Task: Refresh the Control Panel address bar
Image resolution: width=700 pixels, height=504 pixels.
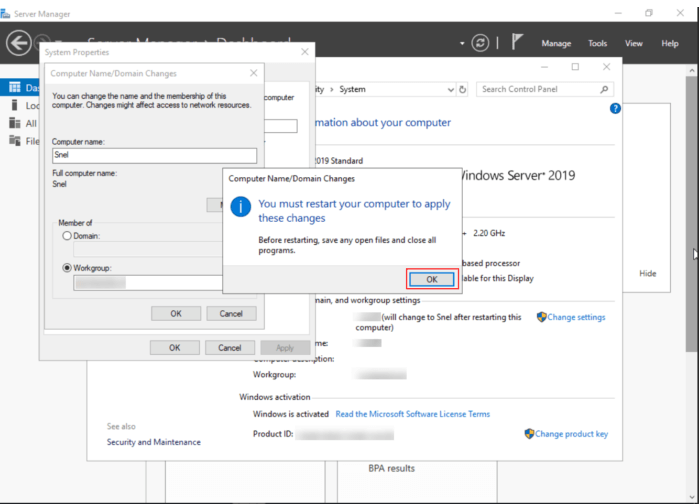Action: pos(462,89)
